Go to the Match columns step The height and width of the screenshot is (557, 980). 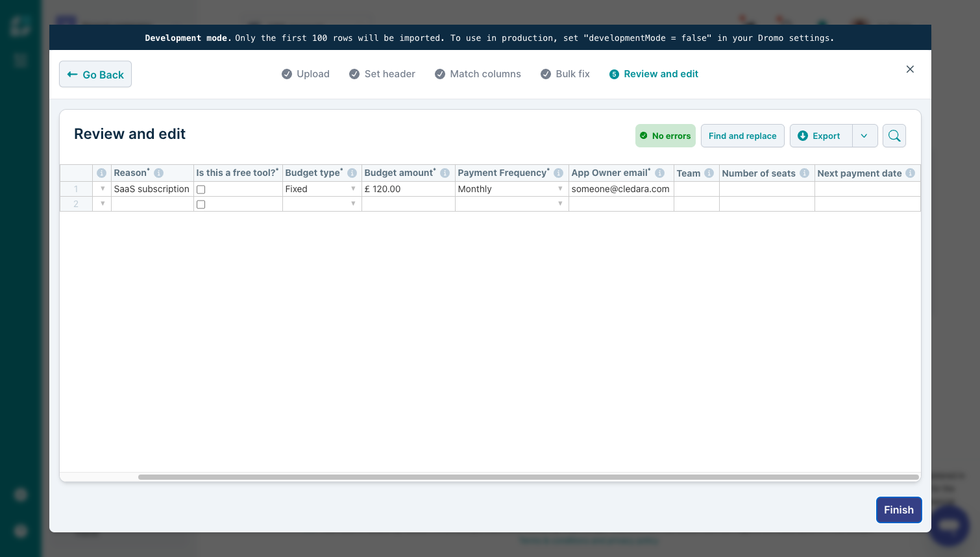(478, 74)
